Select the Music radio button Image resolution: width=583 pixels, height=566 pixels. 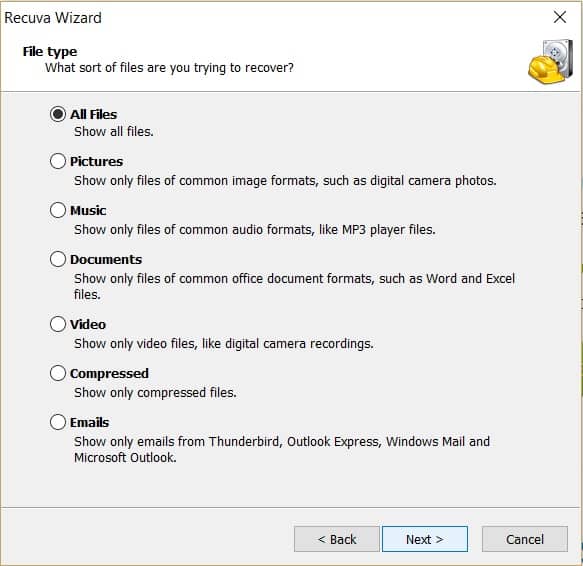coord(58,210)
